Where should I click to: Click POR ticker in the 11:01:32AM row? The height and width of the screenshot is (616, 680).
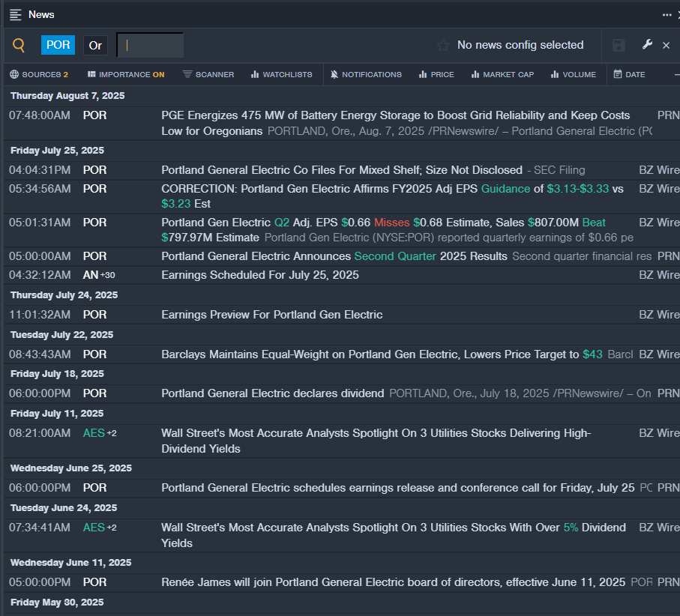(94, 315)
